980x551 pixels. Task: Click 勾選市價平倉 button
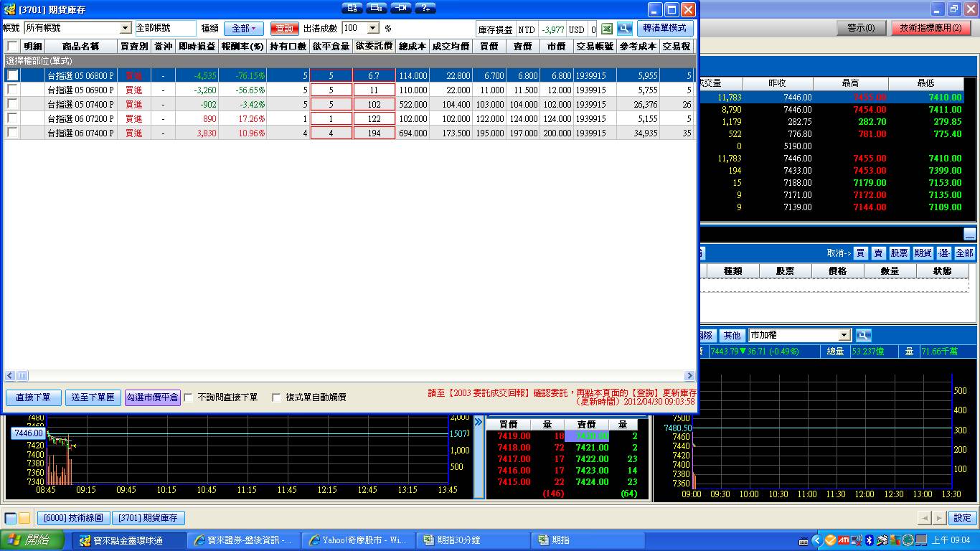pos(152,397)
